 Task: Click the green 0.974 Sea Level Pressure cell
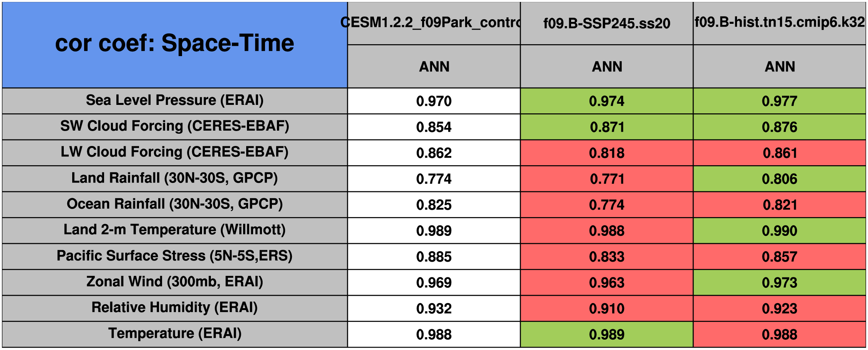[606, 101]
